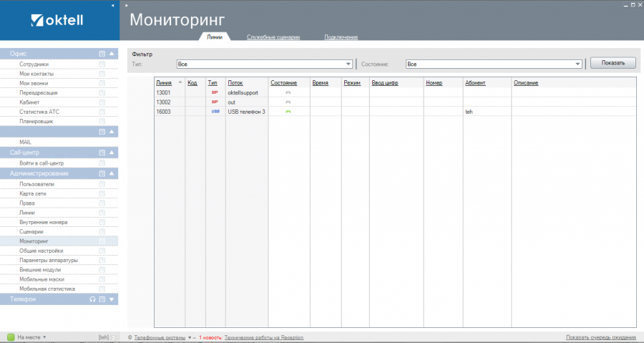Image resolution: width=644 pixels, height=343 pixels.
Task: Open Пользователи in the sidebar
Action: coord(36,184)
